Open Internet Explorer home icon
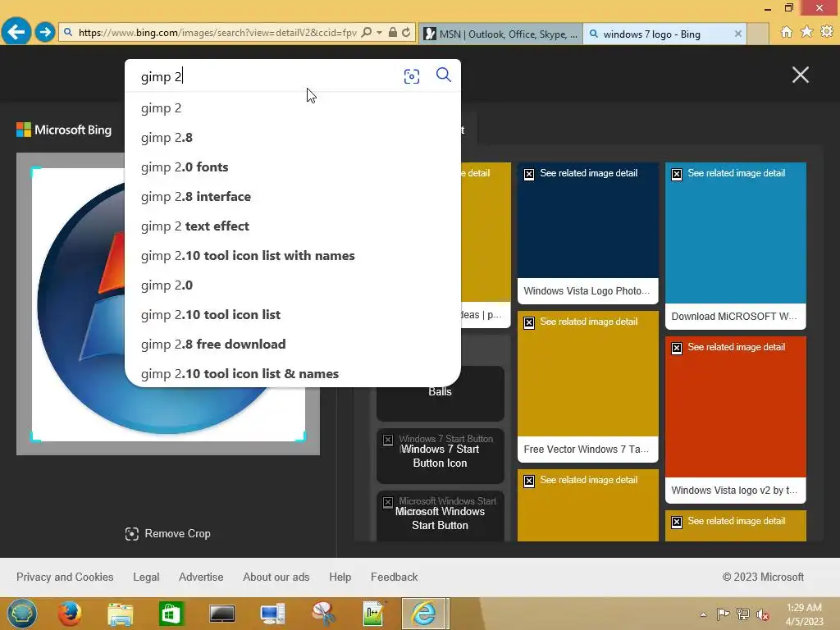Screen dimensions: 840x630 coord(787,32)
